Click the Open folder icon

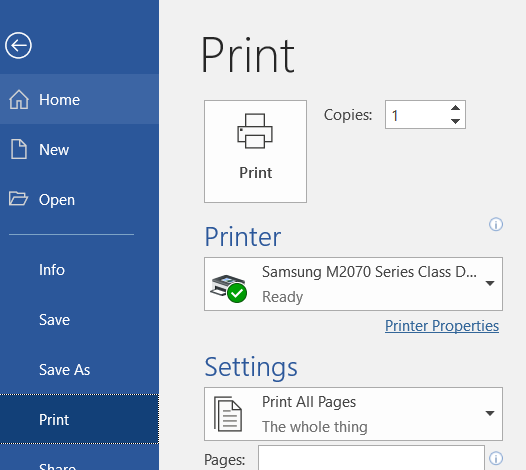point(18,198)
